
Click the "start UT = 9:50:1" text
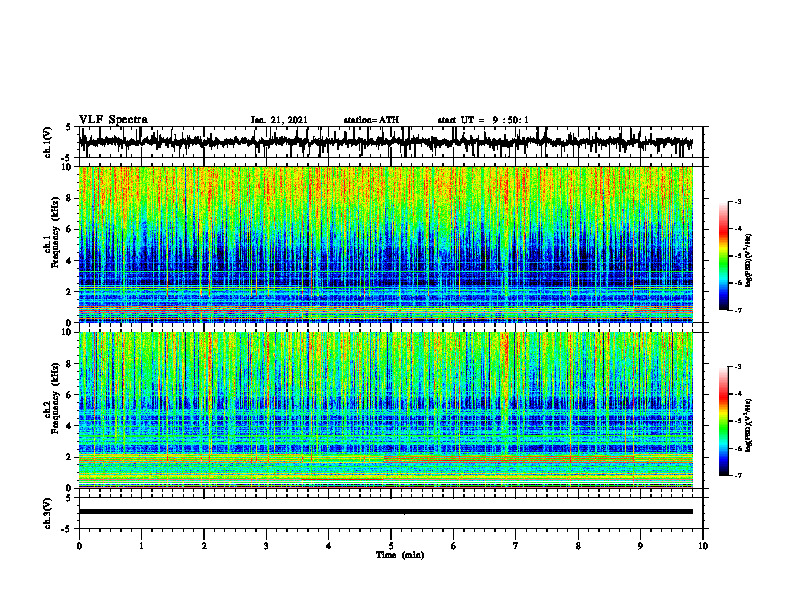tap(483, 120)
